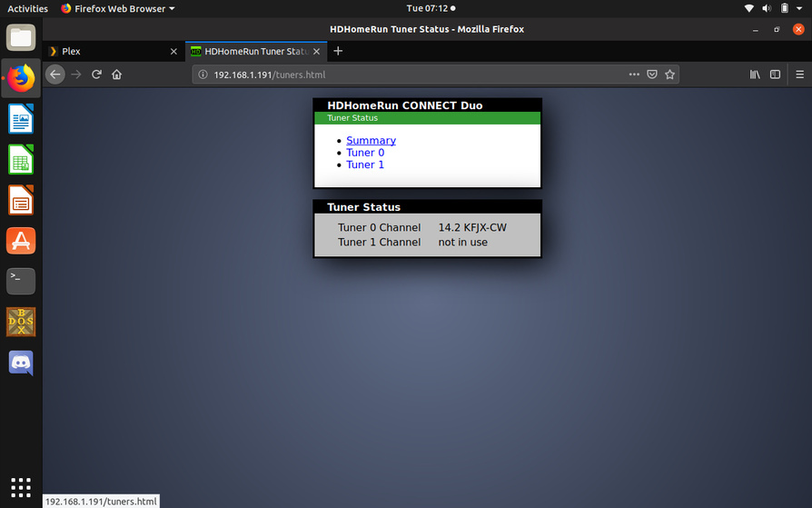This screenshot has width=812, height=508.
Task: Open a new browser tab
Action: pyautogui.click(x=338, y=51)
